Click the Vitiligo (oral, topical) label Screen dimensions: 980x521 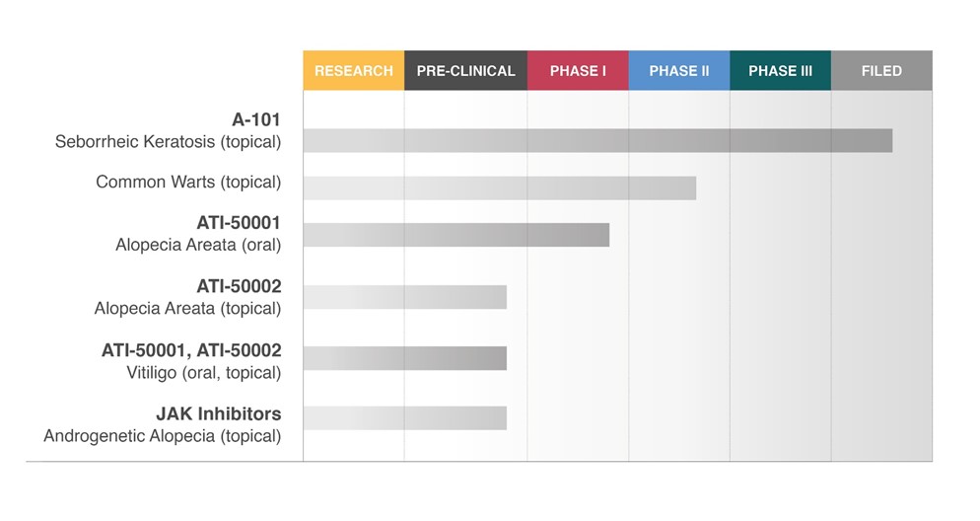click(x=204, y=373)
